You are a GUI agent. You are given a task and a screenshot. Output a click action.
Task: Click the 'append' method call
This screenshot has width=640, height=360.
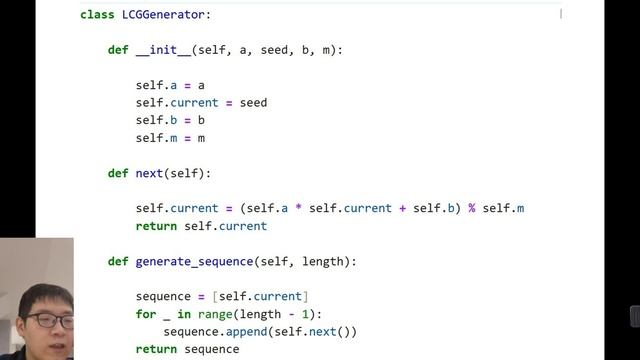[247, 332]
